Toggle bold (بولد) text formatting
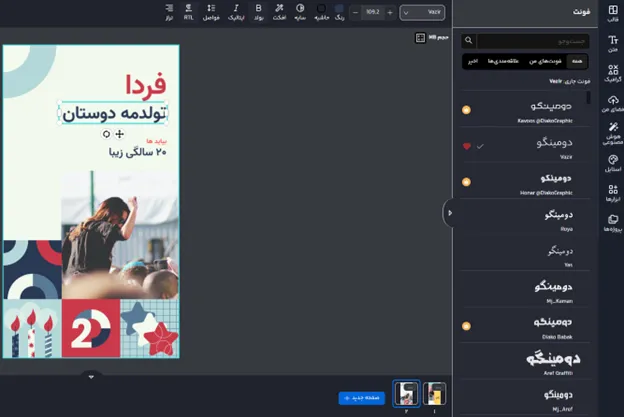The height and width of the screenshot is (417, 624). tap(258, 11)
